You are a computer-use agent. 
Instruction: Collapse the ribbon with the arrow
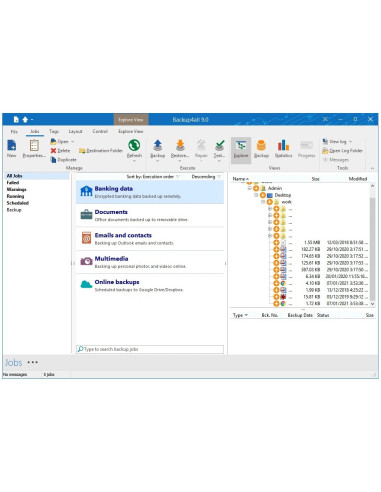[x=372, y=168]
